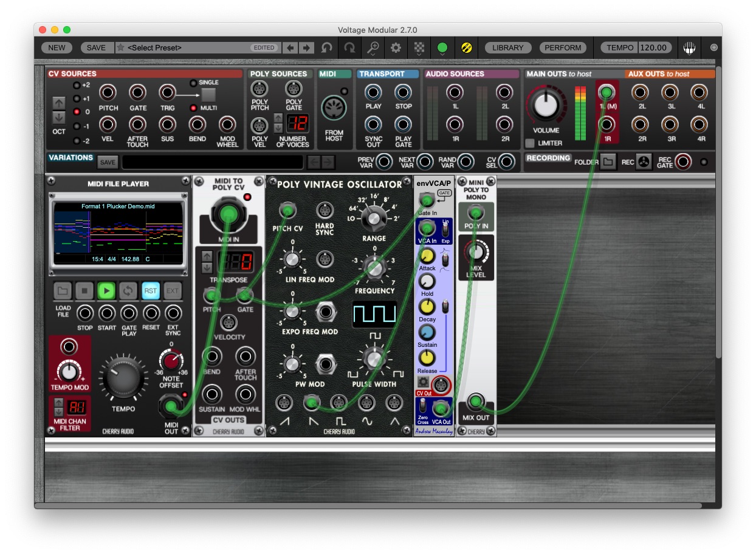Select the +1 octave indicator
The height and width of the screenshot is (554, 756).
(77, 98)
